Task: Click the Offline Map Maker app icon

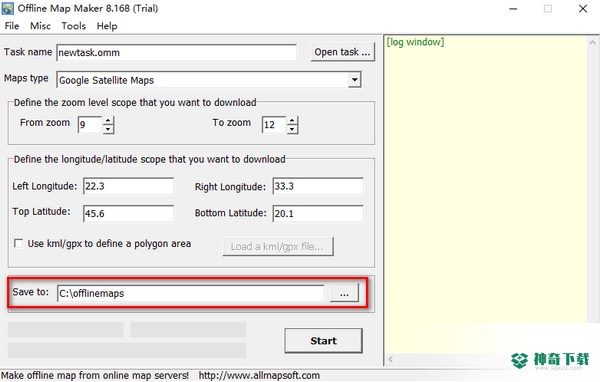Action: (x=8, y=8)
